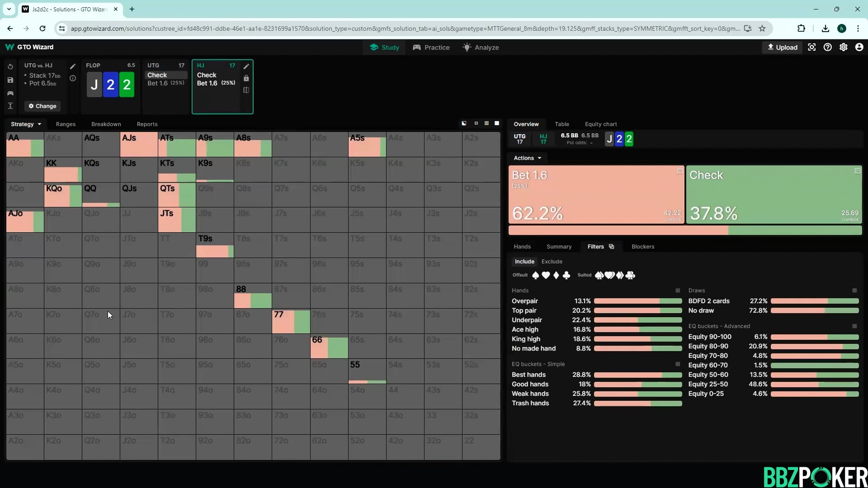Open the Strategy dropdown
The image size is (868, 488).
(26, 124)
